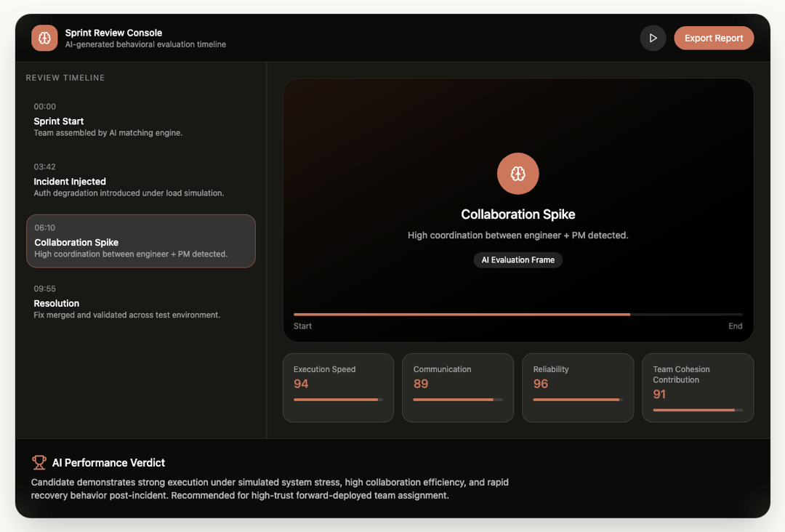Click the Communication score bar
The height and width of the screenshot is (532, 785).
458,400
